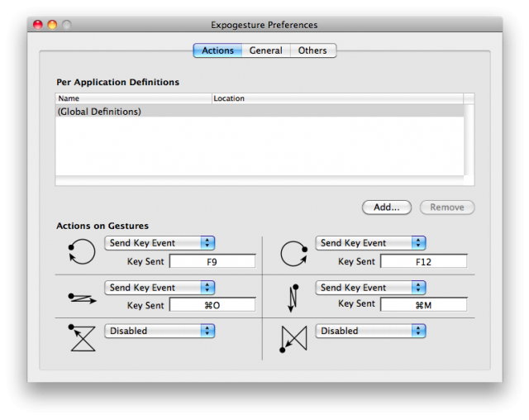The image size is (529, 420).
Task: Open action dropdown for horizontal zigzag gesture
Action: coord(160,288)
